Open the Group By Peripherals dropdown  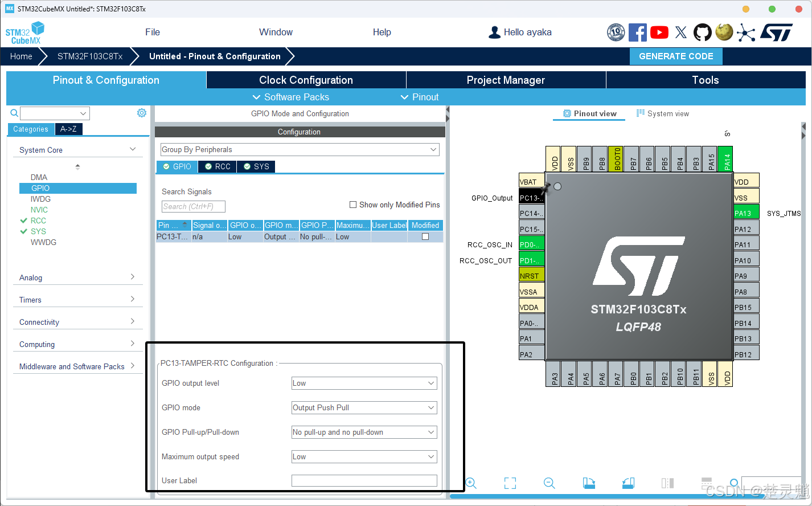[x=300, y=149]
